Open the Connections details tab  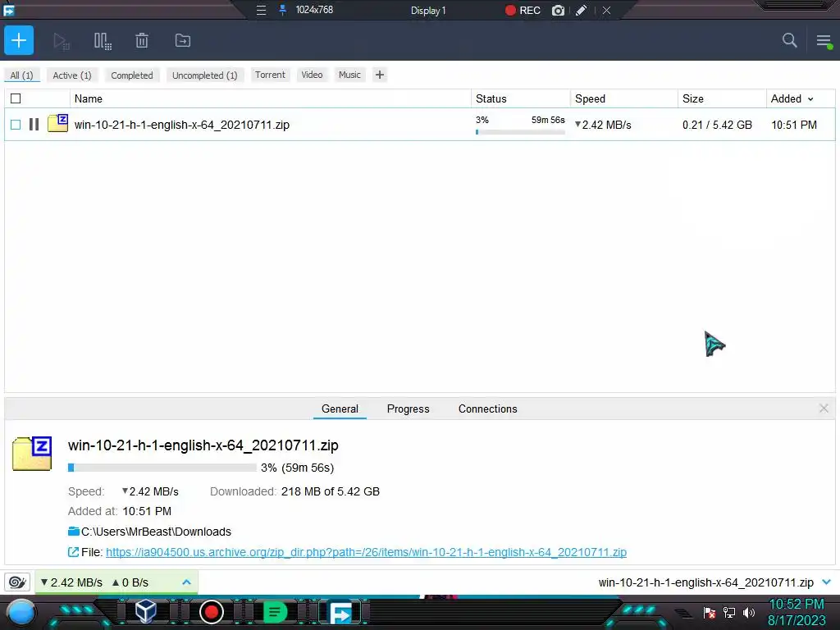point(487,409)
